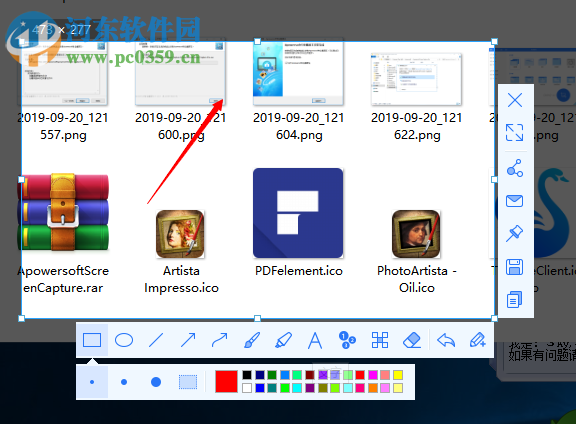The image size is (576, 424).
Task: Select the ApowersoftScreenCapture.rar archive icon
Action: (63, 212)
